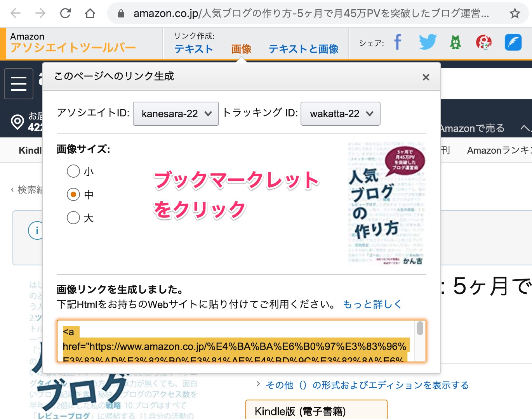
Task: Open the Kindle tab in the subnavigation
Action: pos(30,151)
